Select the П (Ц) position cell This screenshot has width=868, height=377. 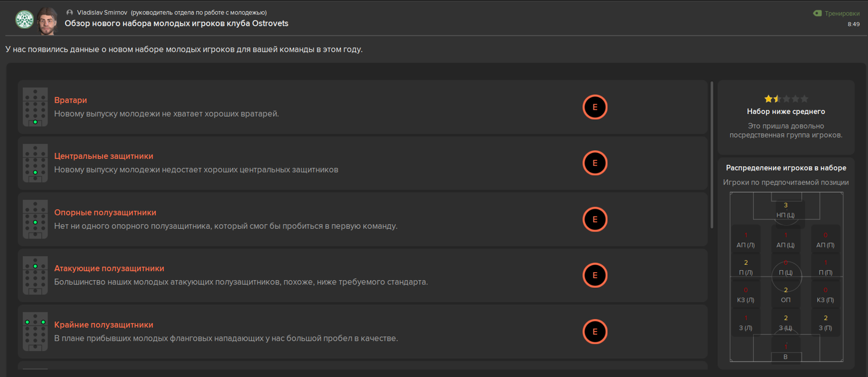coord(785,267)
